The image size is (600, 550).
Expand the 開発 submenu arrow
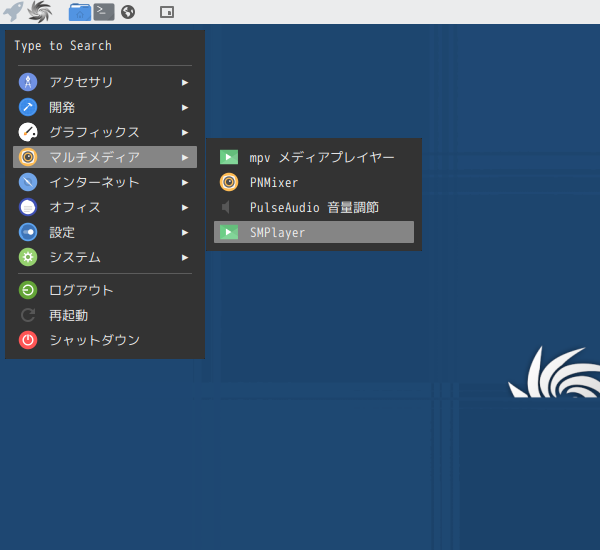click(x=185, y=107)
